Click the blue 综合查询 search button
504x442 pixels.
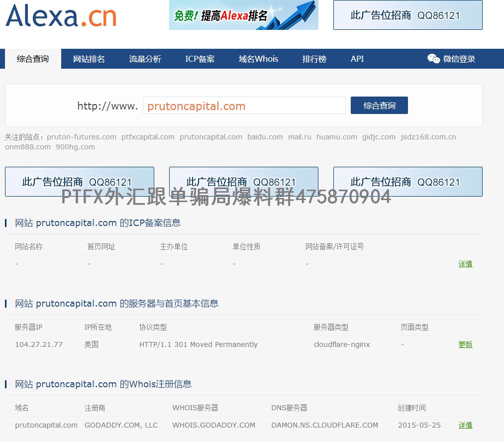coord(379,105)
